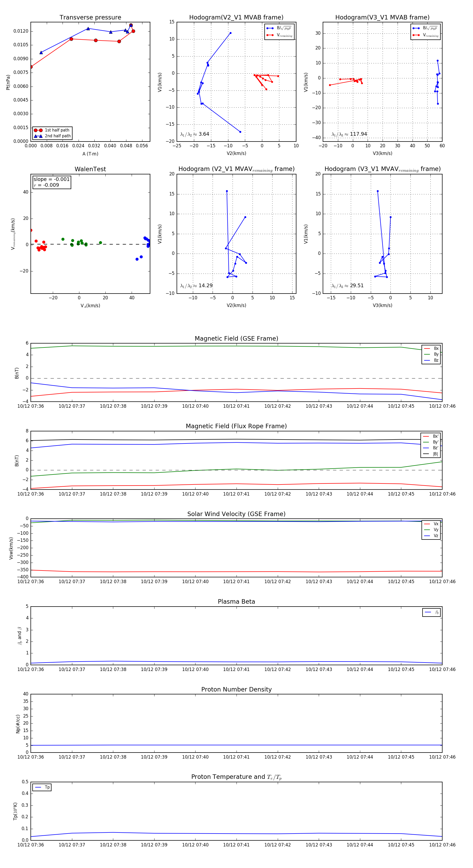Click the 'Vz' legend entry
Image resolution: width=473 pixels, height=868 pixels.
tap(431, 536)
